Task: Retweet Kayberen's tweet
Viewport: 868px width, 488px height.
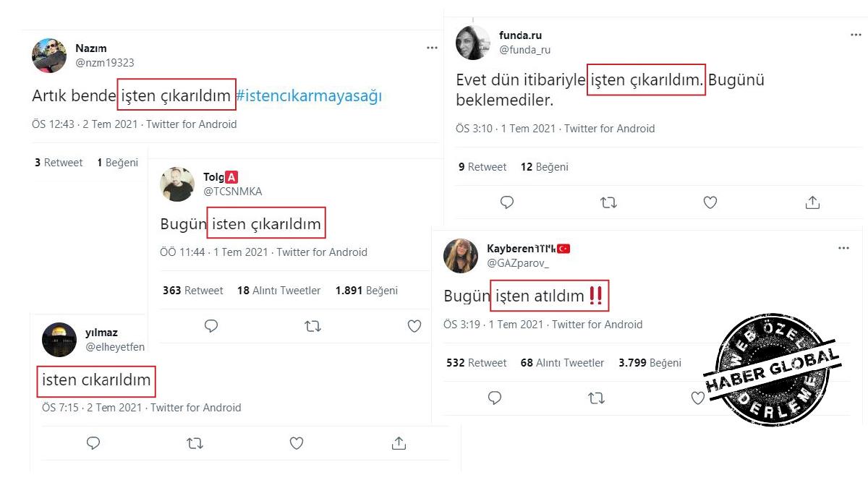Action: (x=596, y=398)
